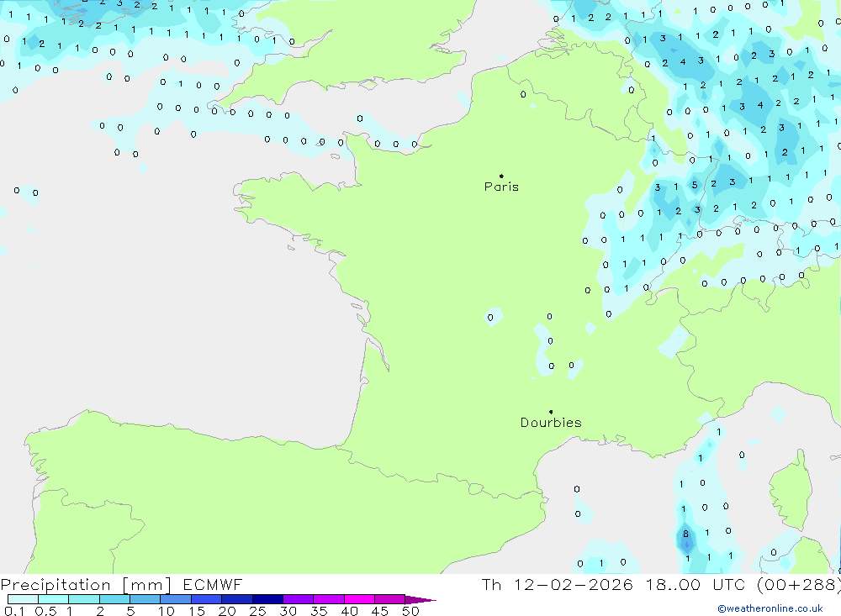Click the magenta 40 legend swatch
The image size is (841, 616).
(x=359, y=599)
